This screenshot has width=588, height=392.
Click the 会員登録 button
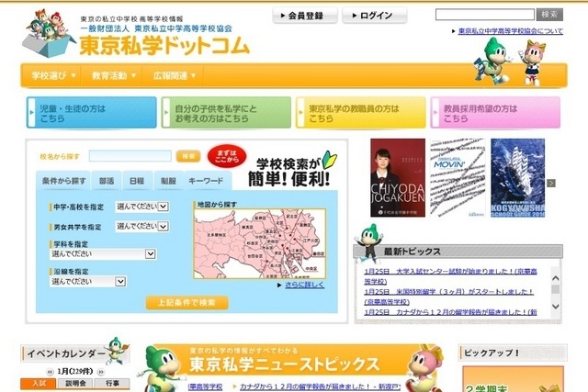coord(305,16)
